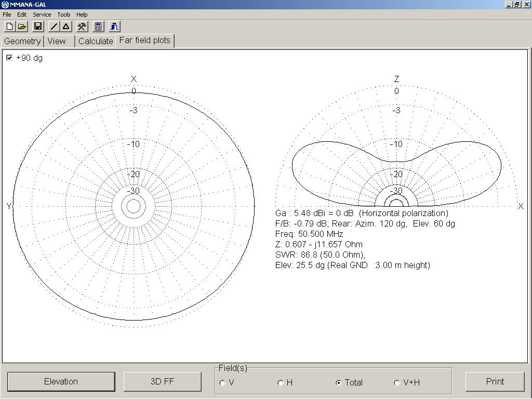The height and width of the screenshot is (399, 532).
Task: Switch to the Geometry tab
Action: click(x=22, y=41)
